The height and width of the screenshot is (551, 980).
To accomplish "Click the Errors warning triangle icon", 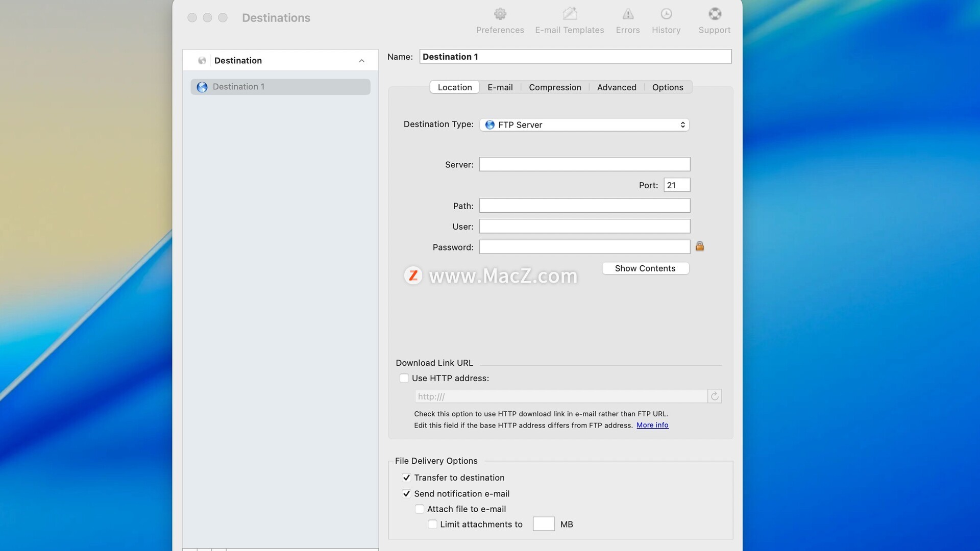I will coord(628,14).
